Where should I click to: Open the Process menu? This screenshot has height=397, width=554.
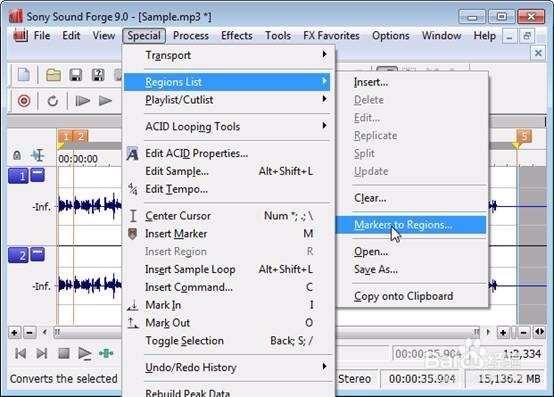[191, 36]
